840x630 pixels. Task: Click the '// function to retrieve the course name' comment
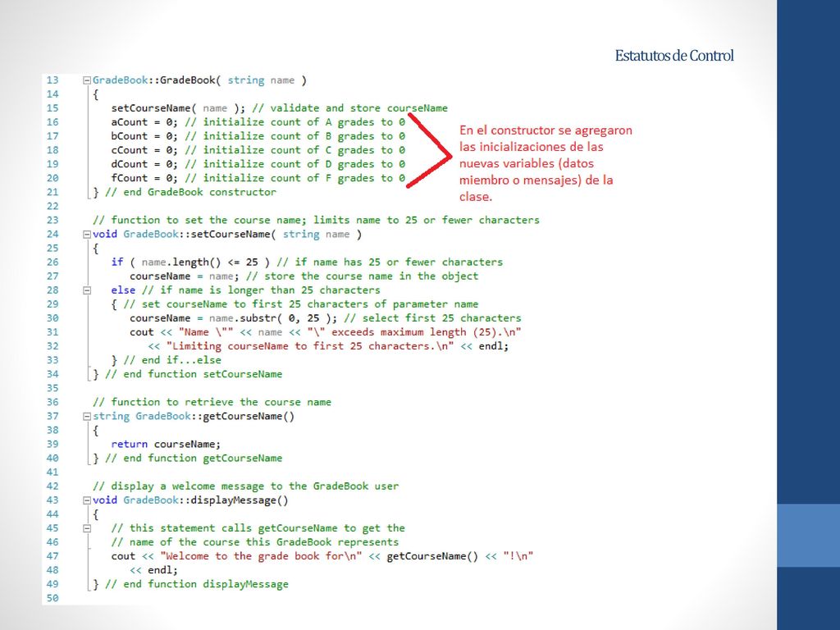point(212,402)
